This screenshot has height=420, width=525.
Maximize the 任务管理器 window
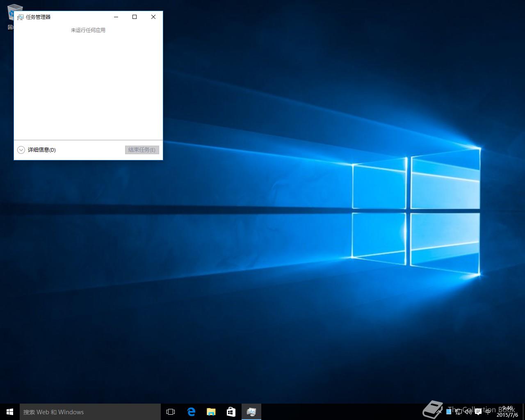pos(135,17)
